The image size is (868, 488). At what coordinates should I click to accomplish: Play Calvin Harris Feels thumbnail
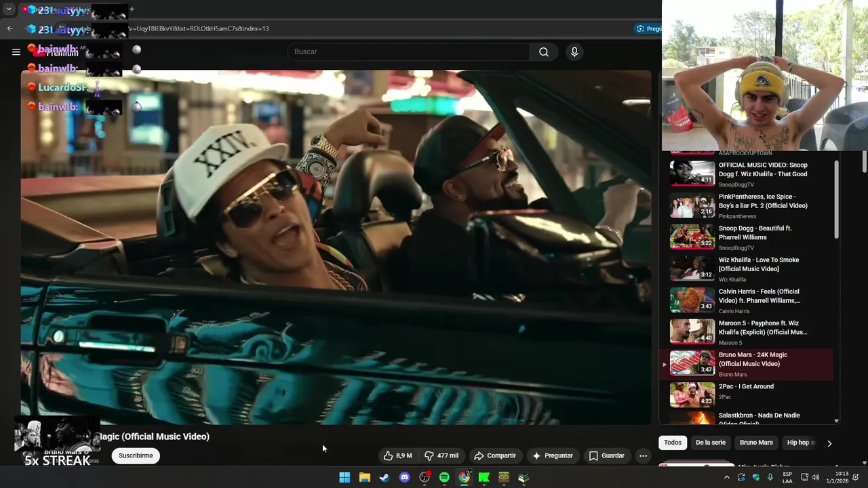692,299
